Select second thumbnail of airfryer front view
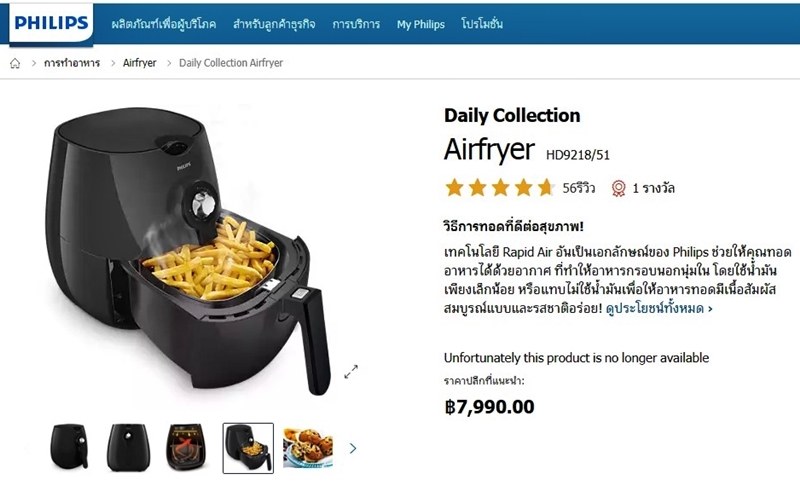800x502 pixels. (x=128, y=447)
